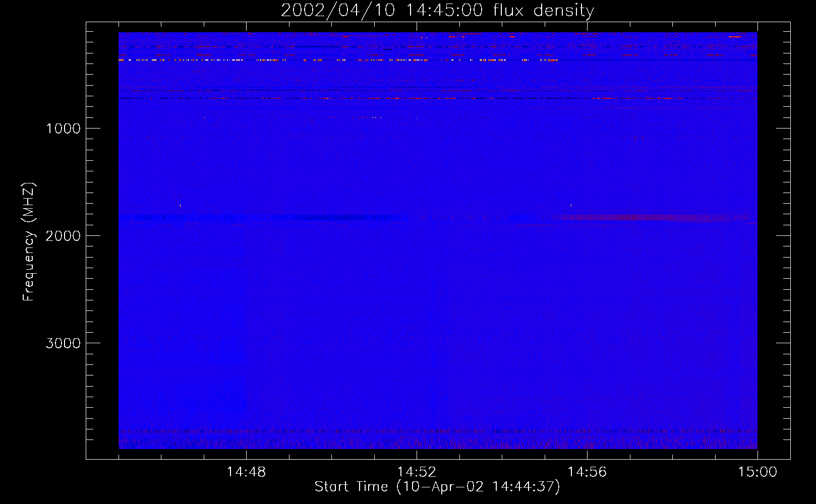This screenshot has height=504, width=816.
Task: Click the 2000 frequency tick label
Action: 63,236
